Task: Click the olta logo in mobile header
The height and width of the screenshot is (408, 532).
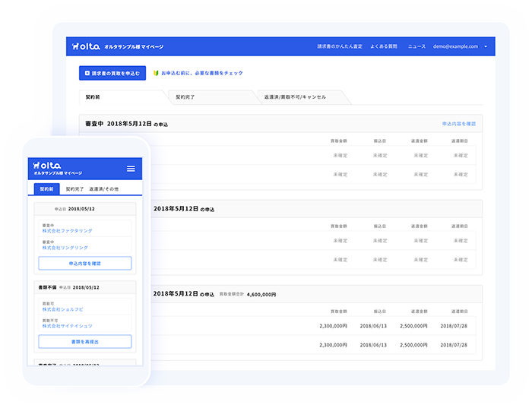Action: click(x=47, y=165)
